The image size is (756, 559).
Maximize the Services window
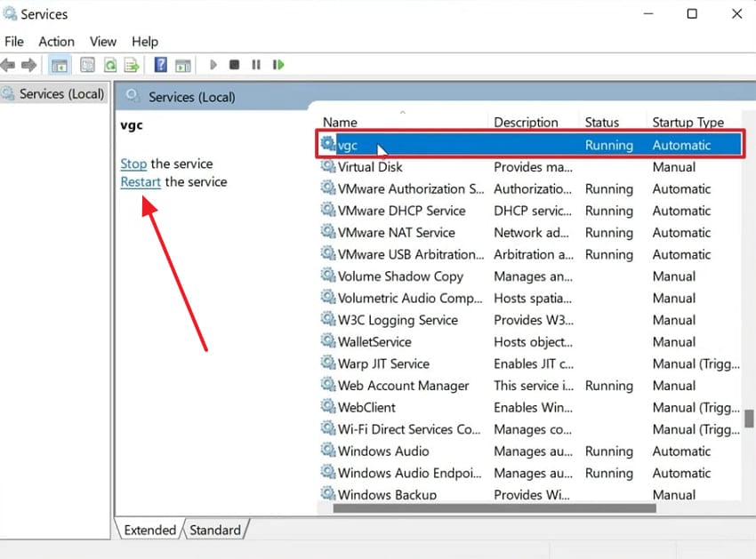(x=692, y=13)
